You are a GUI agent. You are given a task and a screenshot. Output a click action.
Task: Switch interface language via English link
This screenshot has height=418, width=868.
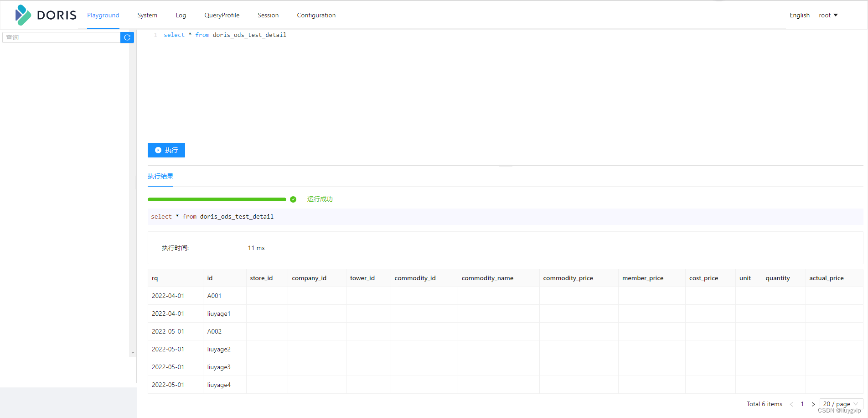click(x=799, y=15)
